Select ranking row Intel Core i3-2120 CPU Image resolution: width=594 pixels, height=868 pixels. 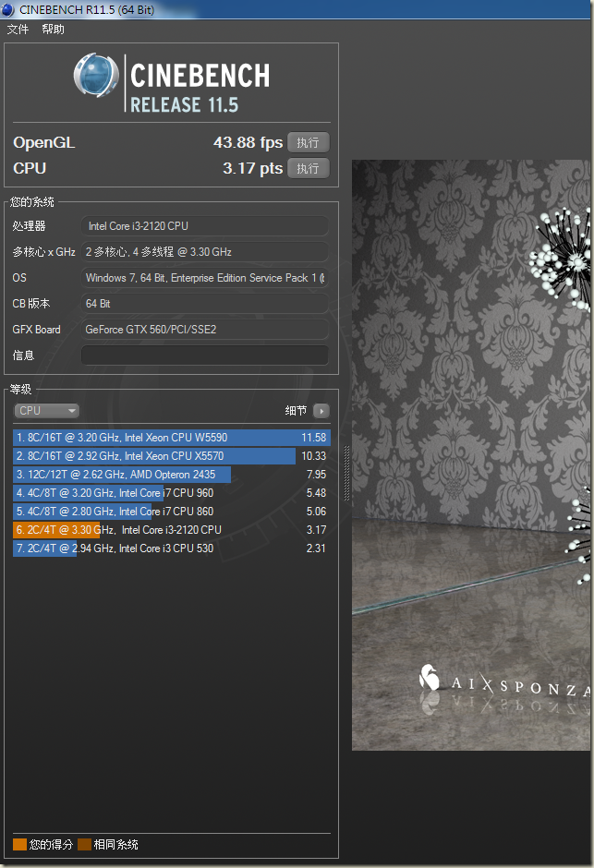point(172,530)
